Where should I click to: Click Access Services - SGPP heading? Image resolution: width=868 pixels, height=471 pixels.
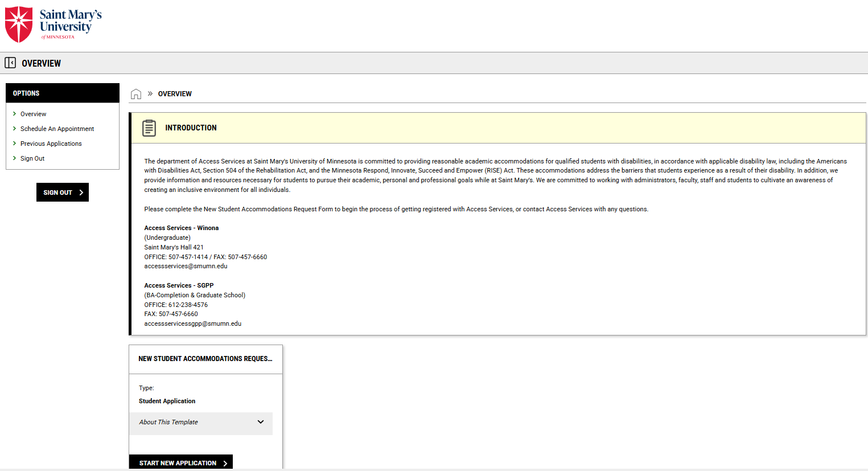tap(179, 286)
